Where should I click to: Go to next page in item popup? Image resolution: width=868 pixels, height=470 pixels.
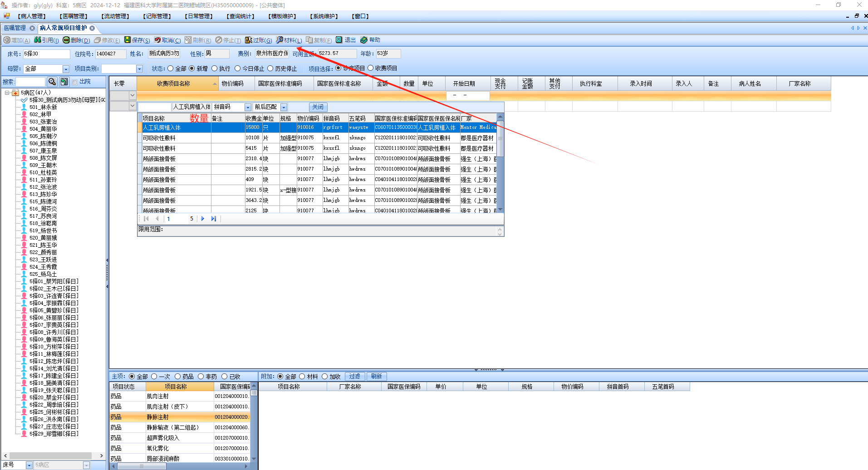point(203,219)
